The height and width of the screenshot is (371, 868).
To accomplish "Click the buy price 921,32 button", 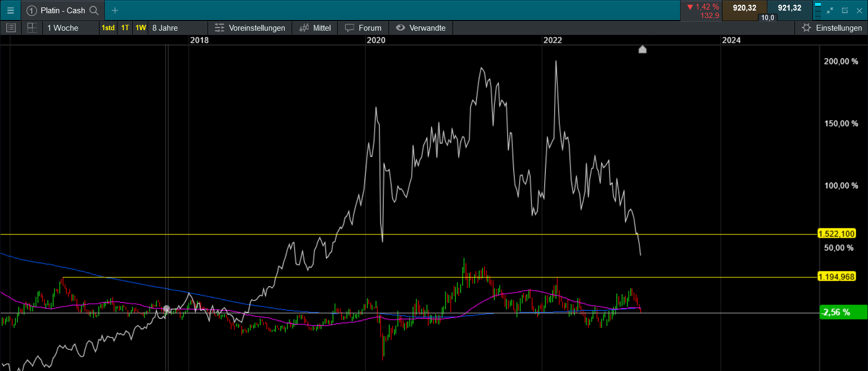I will click(790, 8).
